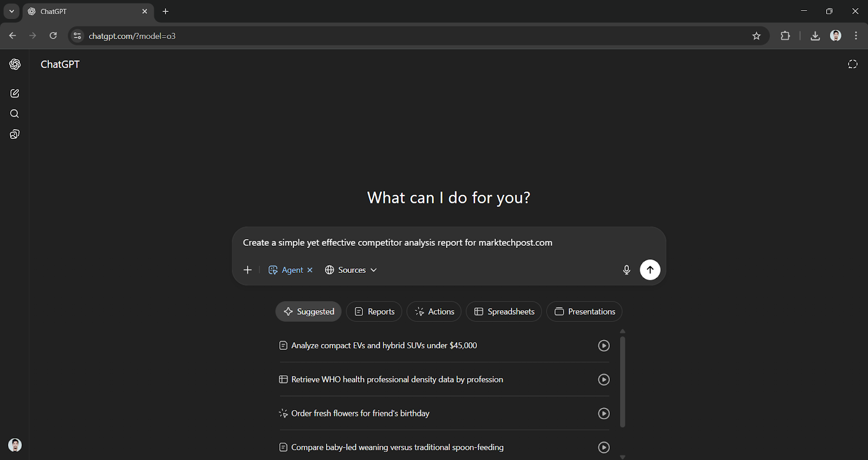This screenshot has height=460, width=868.
Task: Minimize the browser window
Action: [804, 11]
